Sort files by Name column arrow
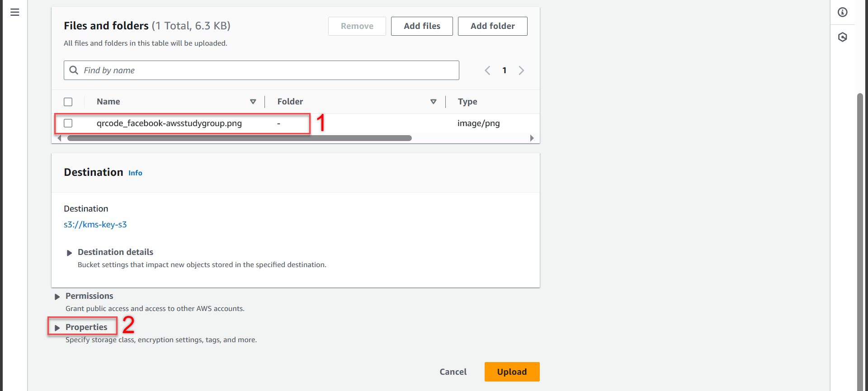Viewport: 868px width, 391px height. (x=253, y=102)
